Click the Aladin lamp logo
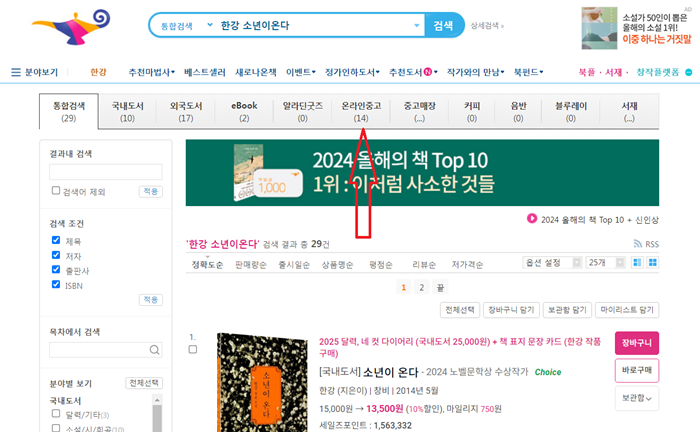The width and height of the screenshot is (700, 432). 71,27
